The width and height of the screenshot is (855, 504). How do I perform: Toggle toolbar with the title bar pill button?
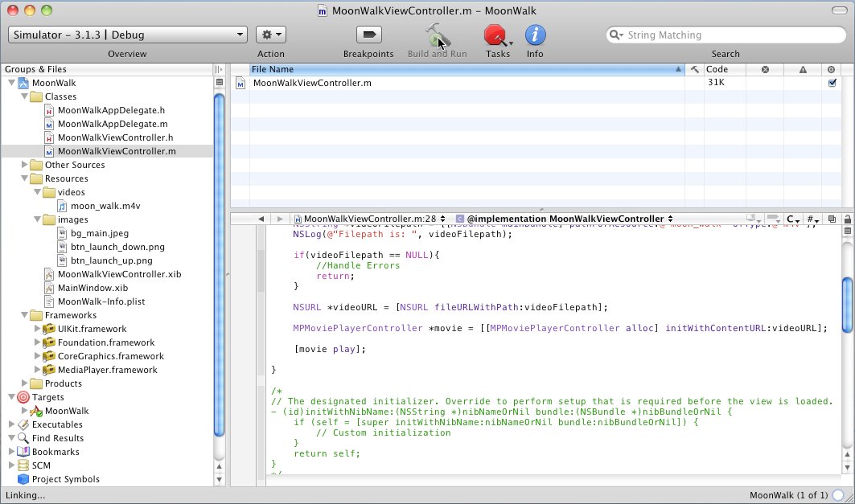pyautogui.click(x=839, y=10)
